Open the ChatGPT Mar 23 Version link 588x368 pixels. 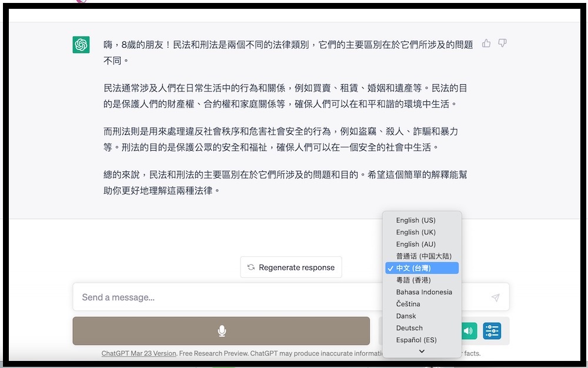pos(139,353)
